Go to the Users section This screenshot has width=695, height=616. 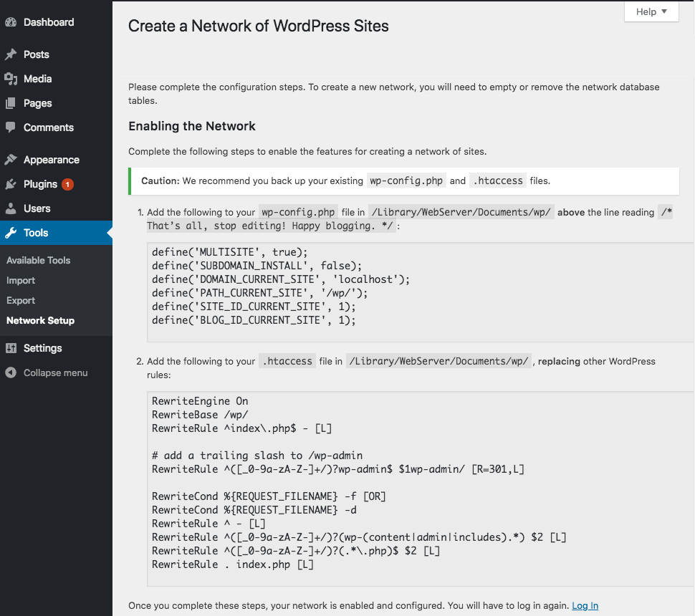point(37,208)
